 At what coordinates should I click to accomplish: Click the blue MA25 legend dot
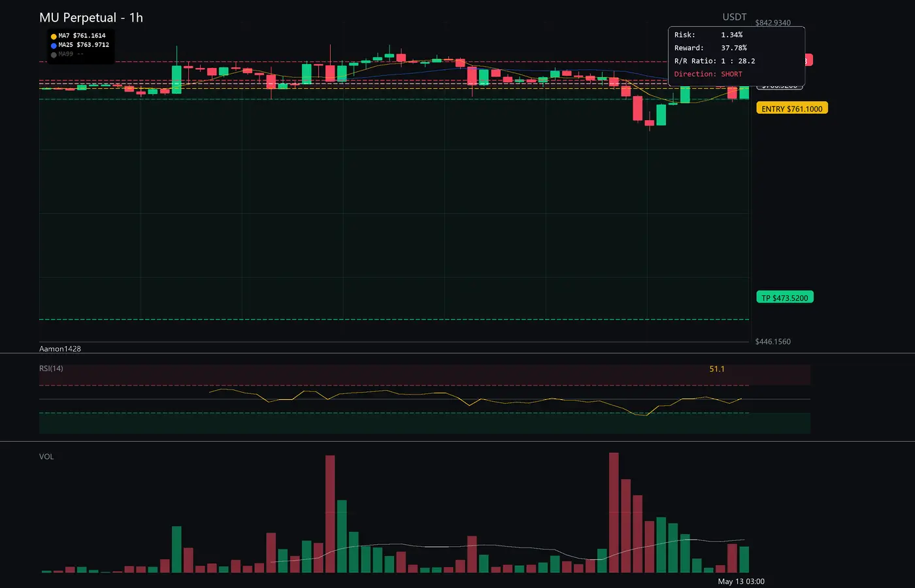[54, 46]
